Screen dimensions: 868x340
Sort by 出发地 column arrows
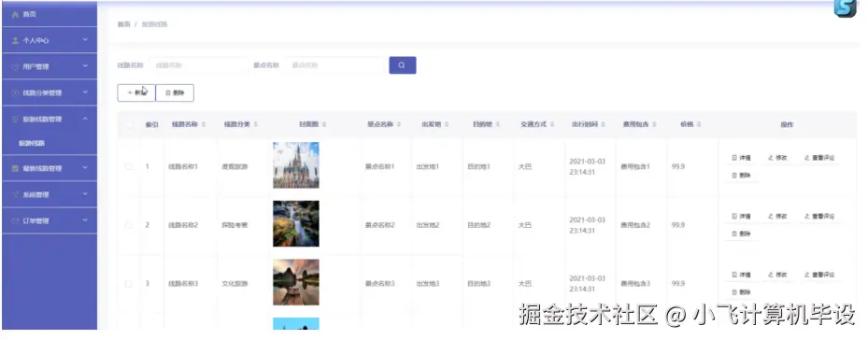447,124
